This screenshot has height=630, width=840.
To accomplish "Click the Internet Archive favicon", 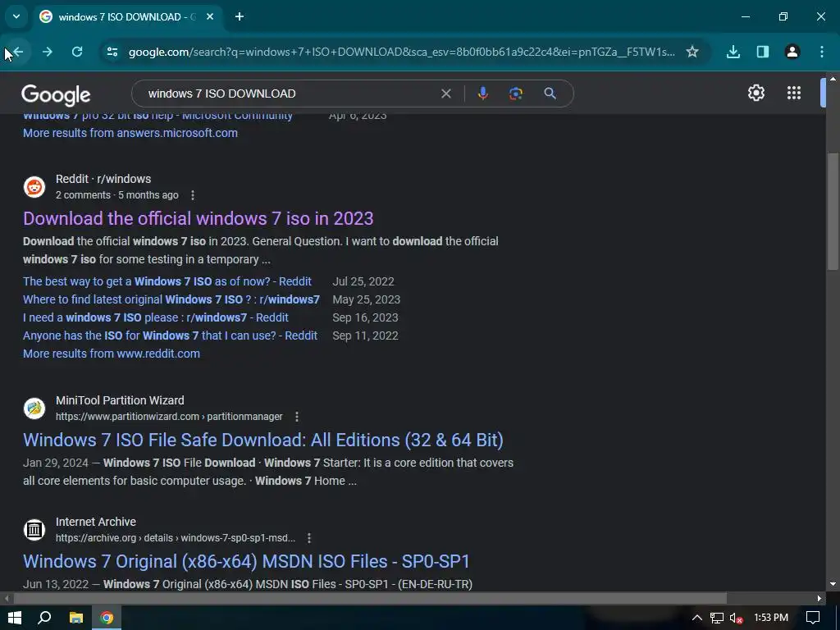I will point(34,530).
